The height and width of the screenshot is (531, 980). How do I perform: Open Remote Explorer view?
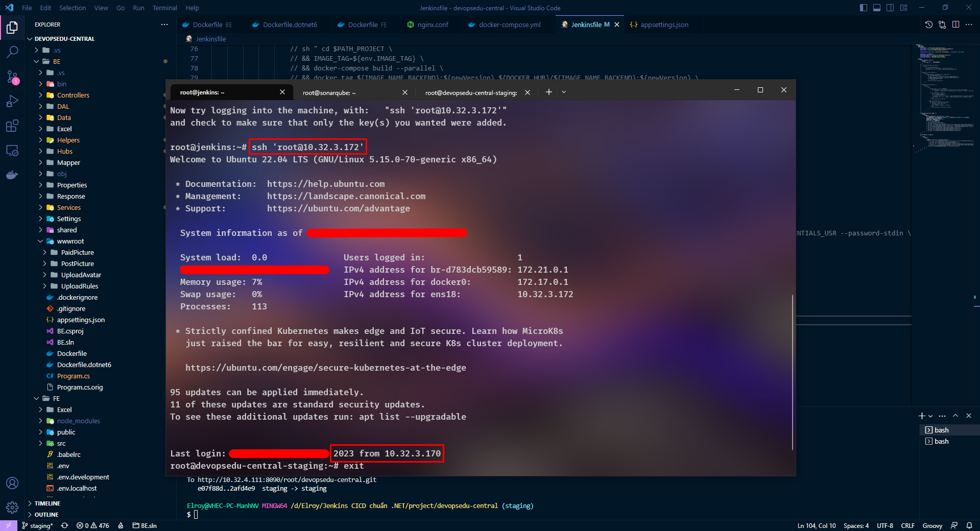pyautogui.click(x=12, y=151)
